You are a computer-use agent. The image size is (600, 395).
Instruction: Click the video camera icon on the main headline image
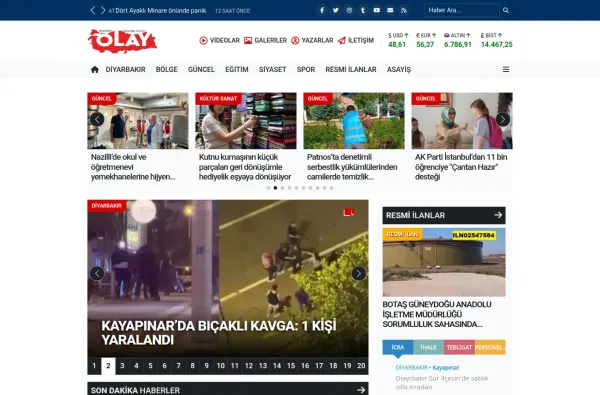point(349,212)
